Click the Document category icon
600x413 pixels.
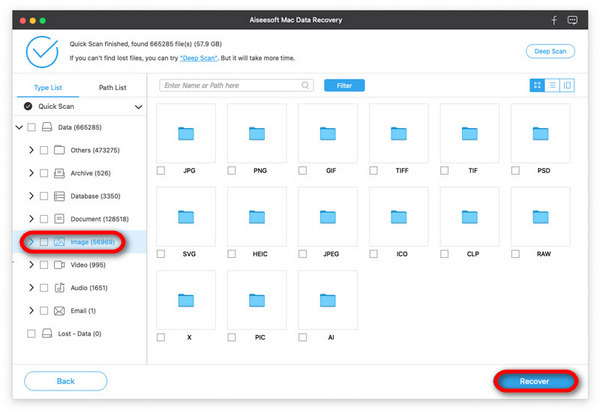click(x=59, y=219)
